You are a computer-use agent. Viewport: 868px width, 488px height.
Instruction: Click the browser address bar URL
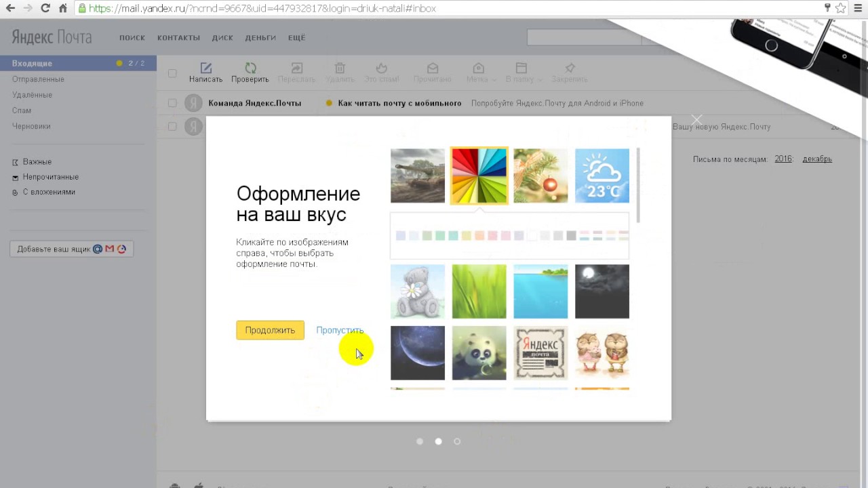pyautogui.click(x=262, y=9)
